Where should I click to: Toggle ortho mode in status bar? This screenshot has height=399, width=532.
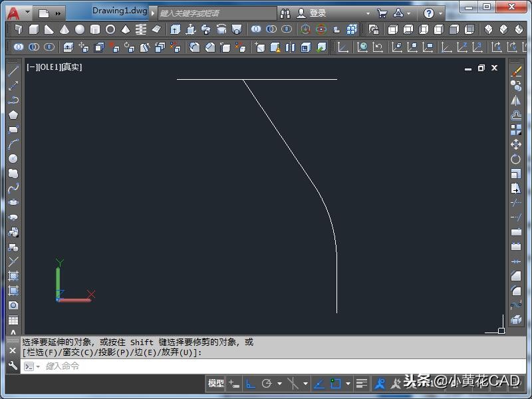tap(251, 384)
